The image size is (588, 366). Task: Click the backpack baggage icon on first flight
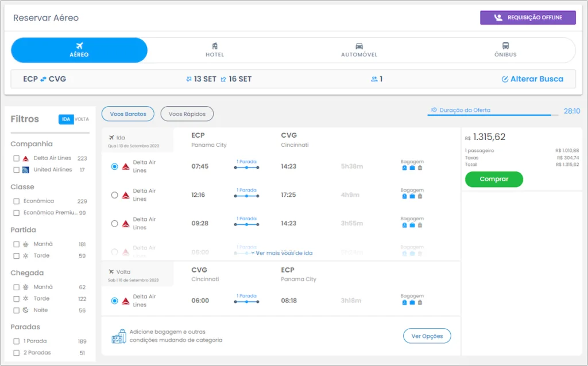[x=404, y=168]
